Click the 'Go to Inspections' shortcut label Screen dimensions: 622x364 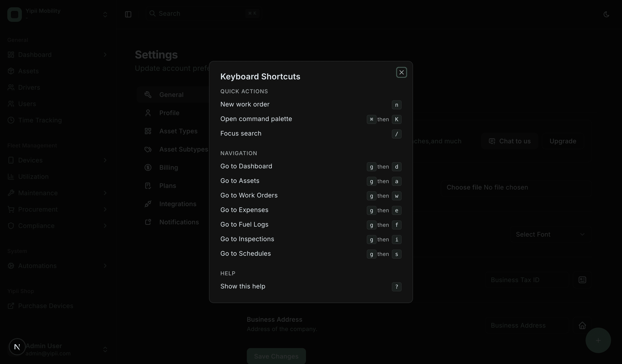247,239
